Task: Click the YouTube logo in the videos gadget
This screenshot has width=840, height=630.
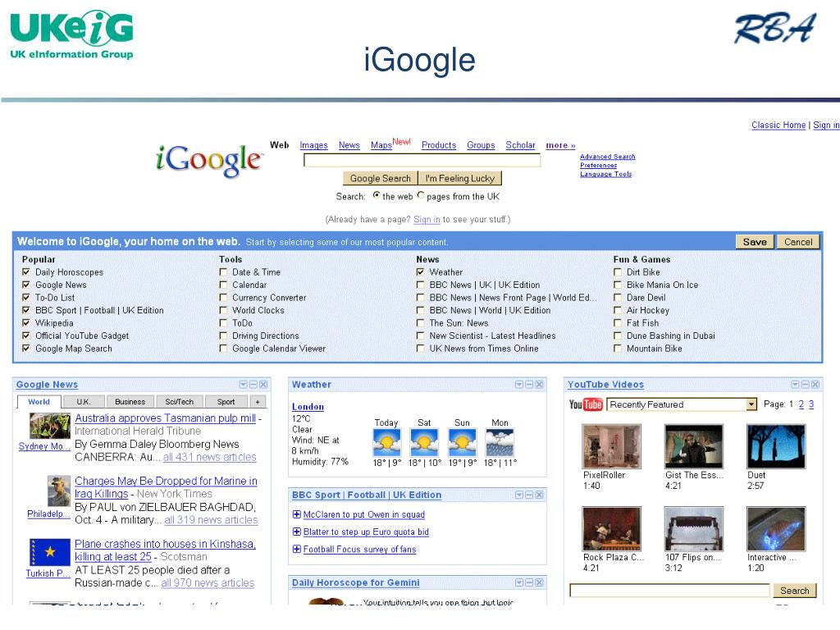Action: [x=586, y=404]
